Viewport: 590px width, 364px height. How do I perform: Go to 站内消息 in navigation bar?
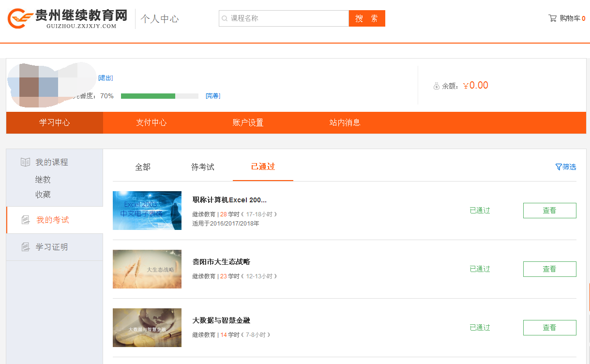[x=345, y=122]
